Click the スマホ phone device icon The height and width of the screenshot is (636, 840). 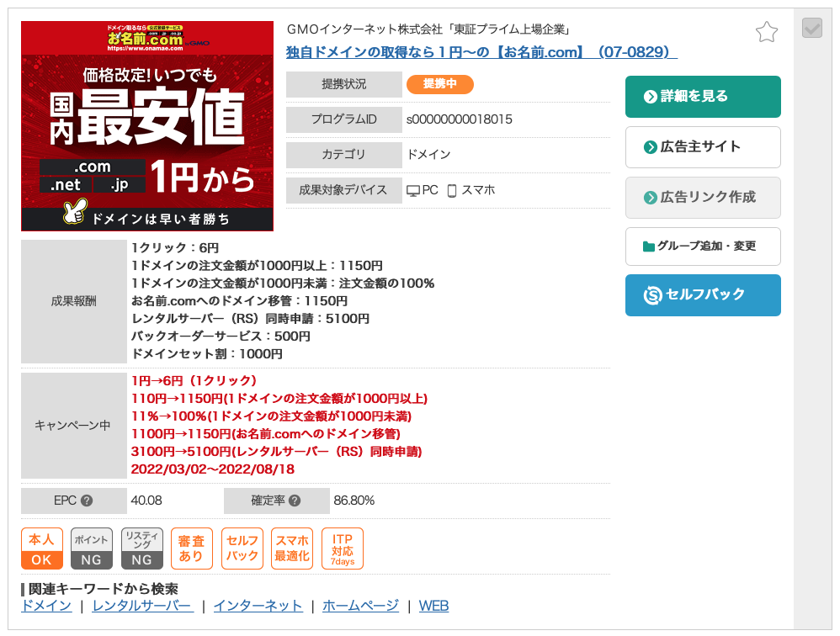click(452, 191)
